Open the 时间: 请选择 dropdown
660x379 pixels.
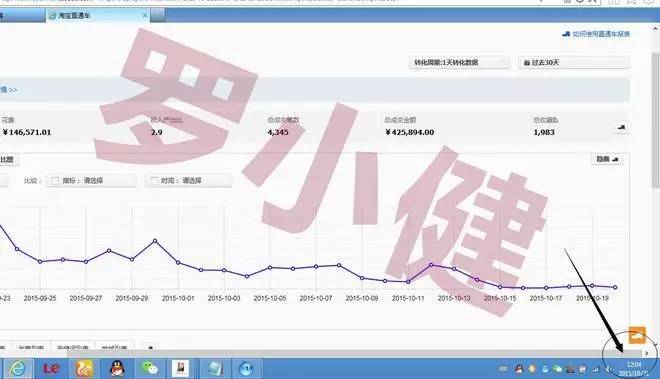[x=189, y=181]
